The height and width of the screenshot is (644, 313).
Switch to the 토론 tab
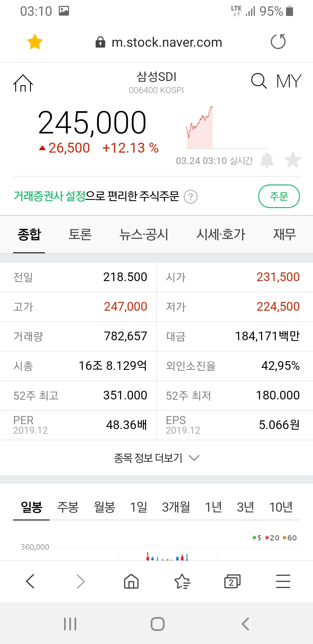[80, 234]
